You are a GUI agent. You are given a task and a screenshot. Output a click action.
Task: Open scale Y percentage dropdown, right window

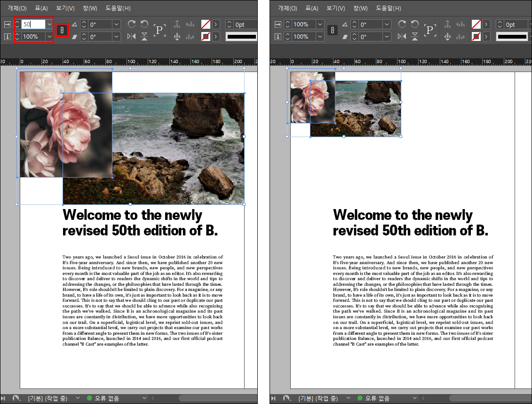(320, 37)
